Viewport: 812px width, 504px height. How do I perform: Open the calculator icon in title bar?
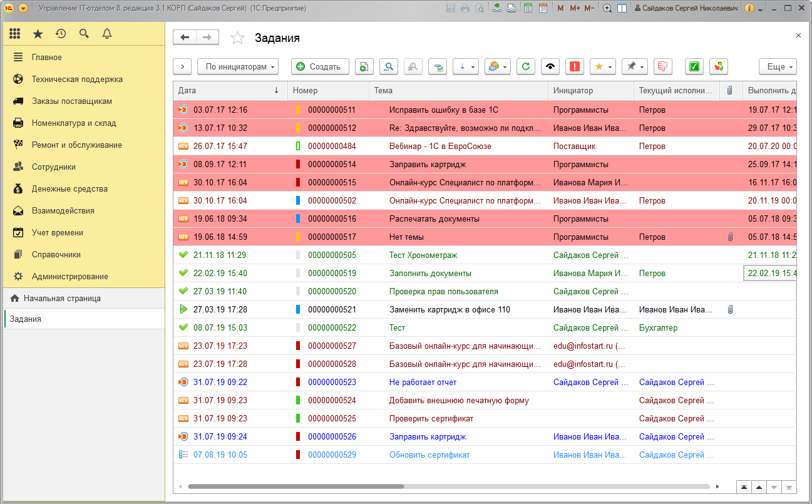(x=528, y=8)
